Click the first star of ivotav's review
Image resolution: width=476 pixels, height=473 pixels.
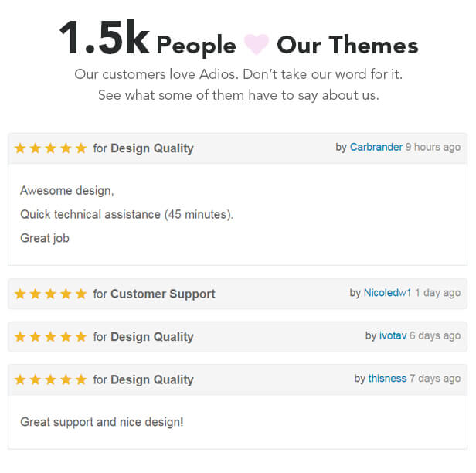(x=20, y=337)
